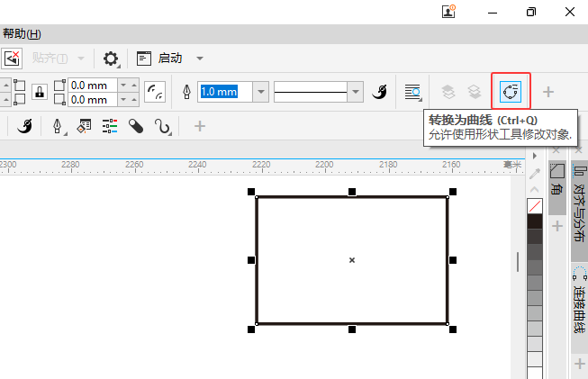Click the outline width 1.0 mm field

click(x=224, y=92)
